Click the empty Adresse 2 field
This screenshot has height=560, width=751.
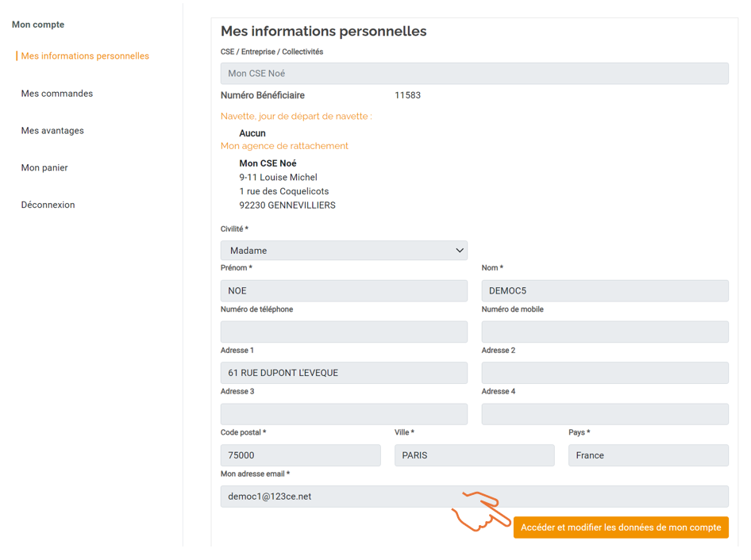(606, 373)
